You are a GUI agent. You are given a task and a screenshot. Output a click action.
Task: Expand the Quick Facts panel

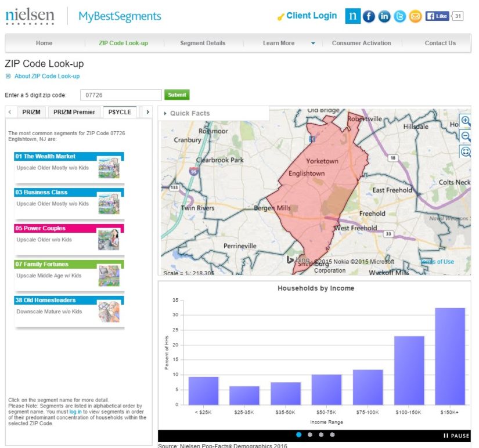point(187,113)
